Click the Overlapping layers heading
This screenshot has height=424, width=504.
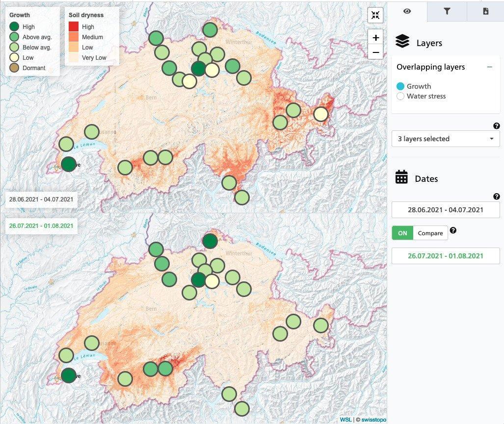431,67
